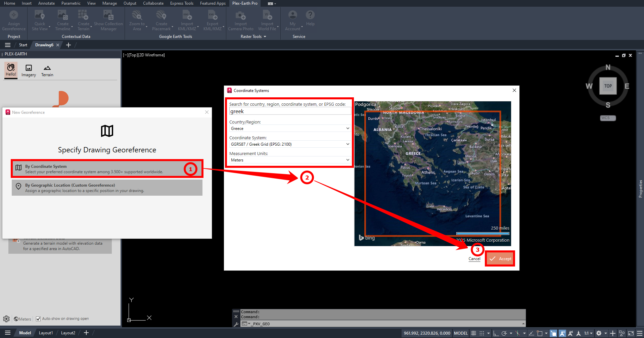Toggle the MODEL space button
Screen dimensions: 644x338
[461, 333]
